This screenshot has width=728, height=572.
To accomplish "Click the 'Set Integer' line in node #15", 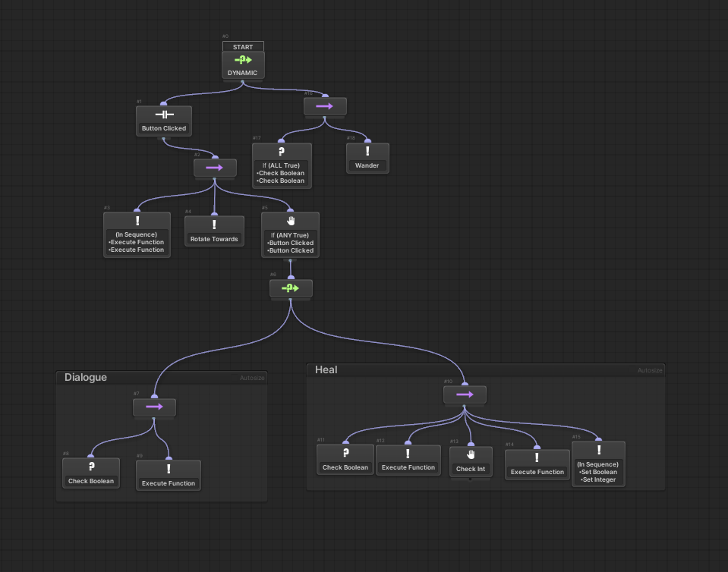I will tap(598, 479).
